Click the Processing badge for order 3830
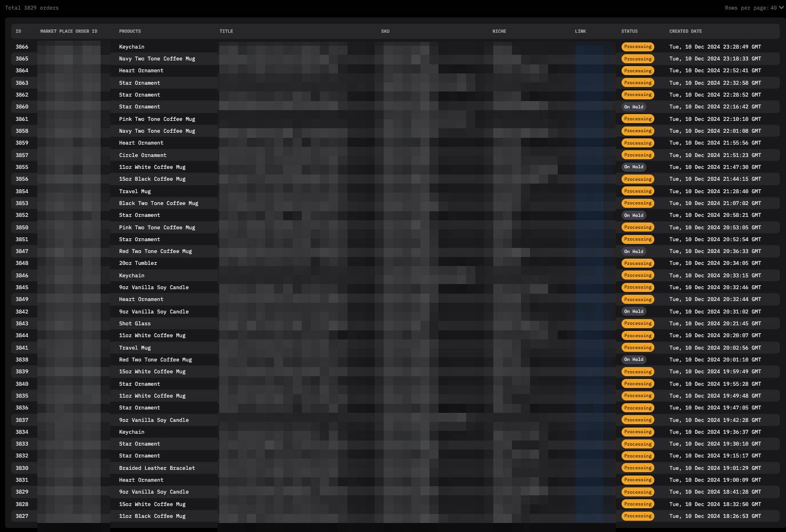This screenshot has height=532, width=786. 637,468
